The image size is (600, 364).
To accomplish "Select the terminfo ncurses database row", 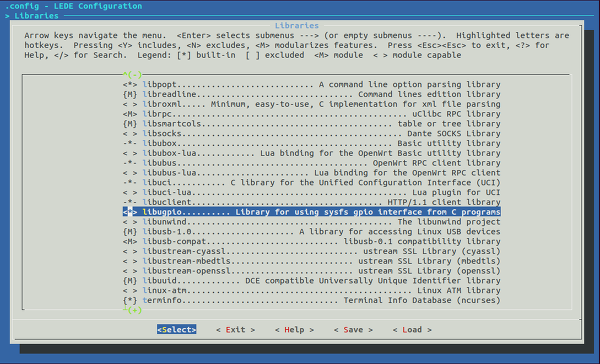I will pos(321,300).
